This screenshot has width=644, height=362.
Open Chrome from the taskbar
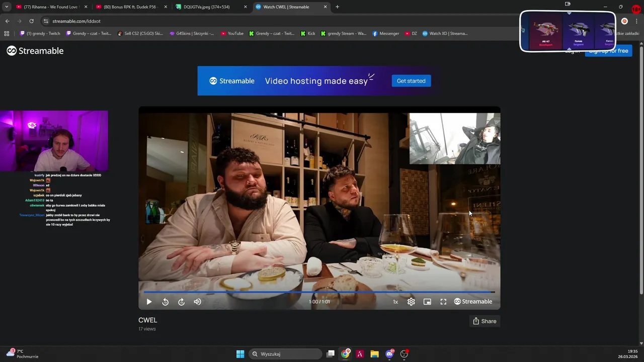[x=345, y=354]
